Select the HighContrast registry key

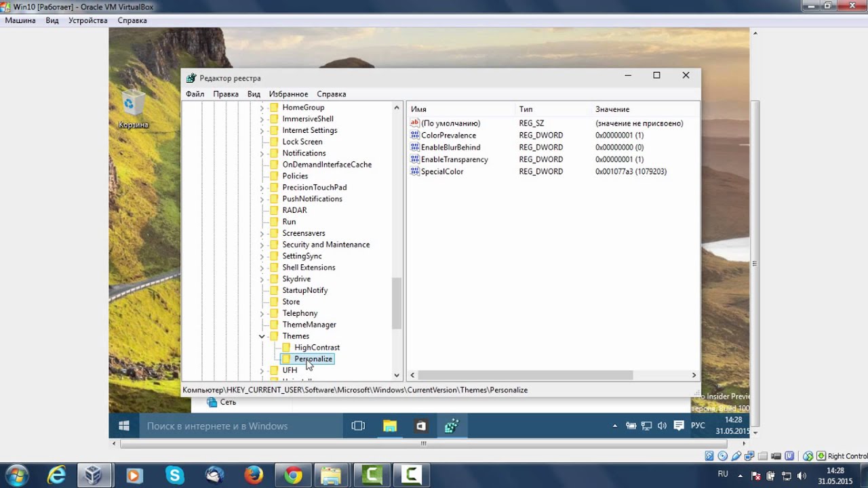pos(317,348)
